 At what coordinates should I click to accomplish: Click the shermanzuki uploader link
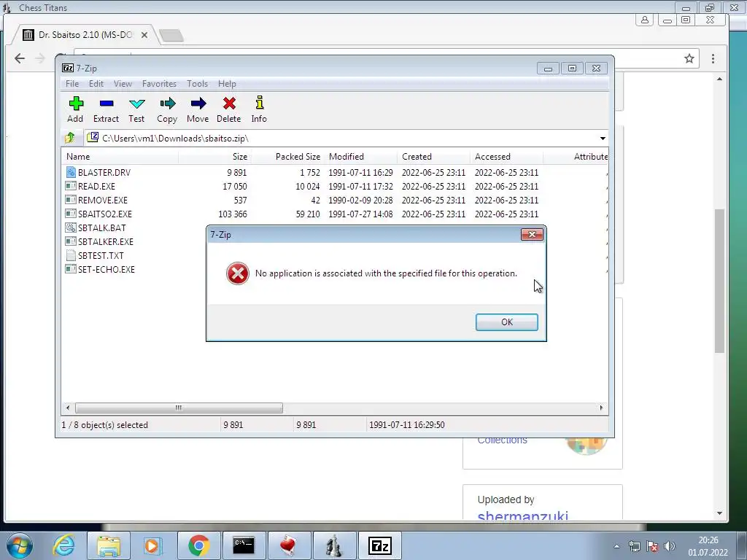pyautogui.click(x=522, y=516)
